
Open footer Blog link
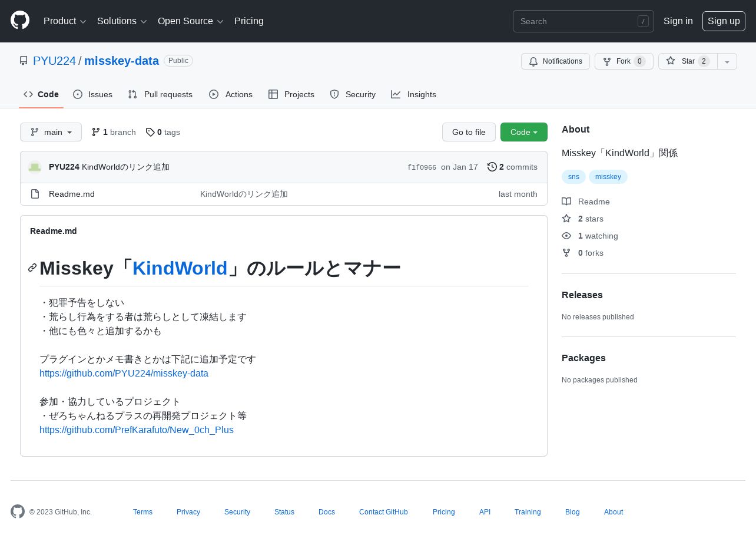[x=572, y=512]
